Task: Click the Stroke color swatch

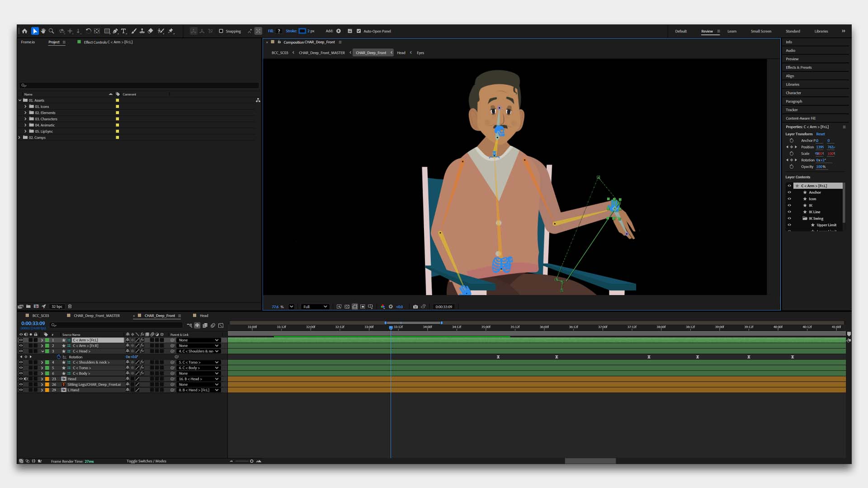Action: coord(302,31)
